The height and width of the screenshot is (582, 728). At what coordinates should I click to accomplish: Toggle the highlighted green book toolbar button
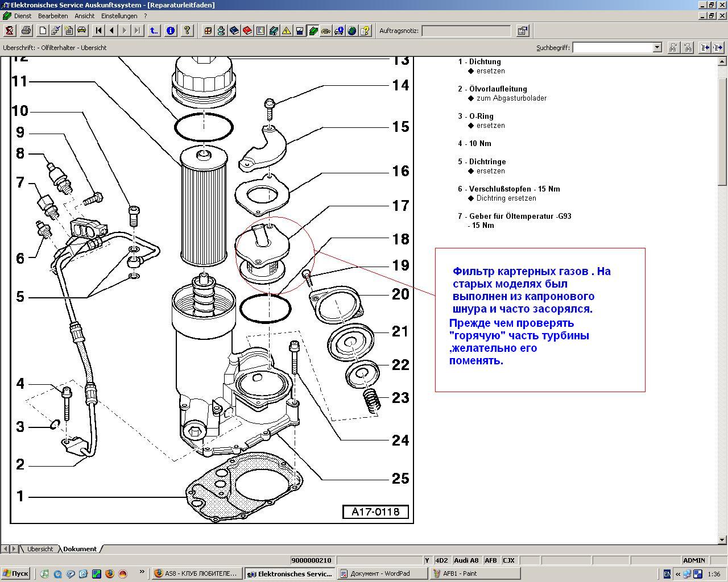[x=313, y=31]
